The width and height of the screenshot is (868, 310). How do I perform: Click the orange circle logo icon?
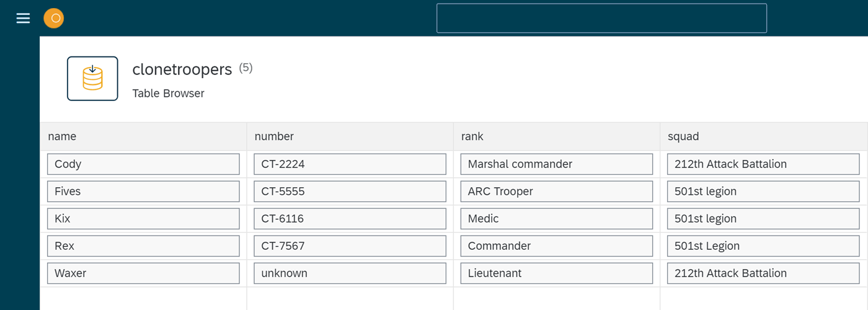[54, 18]
